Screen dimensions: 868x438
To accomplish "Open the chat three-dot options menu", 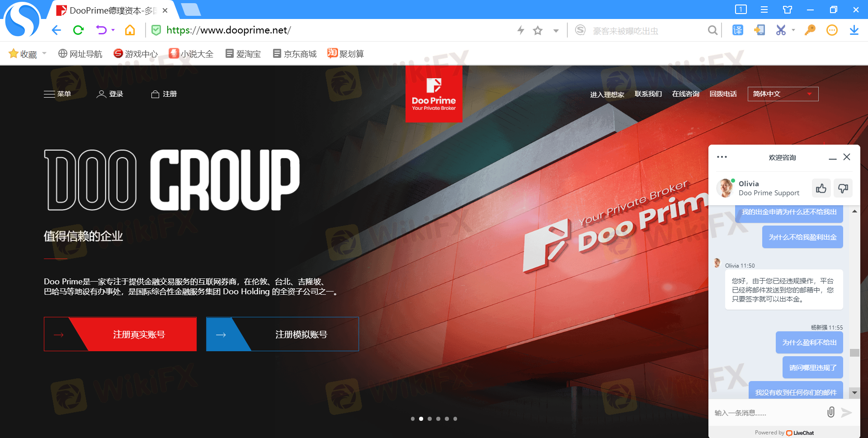I will [x=722, y=157].
